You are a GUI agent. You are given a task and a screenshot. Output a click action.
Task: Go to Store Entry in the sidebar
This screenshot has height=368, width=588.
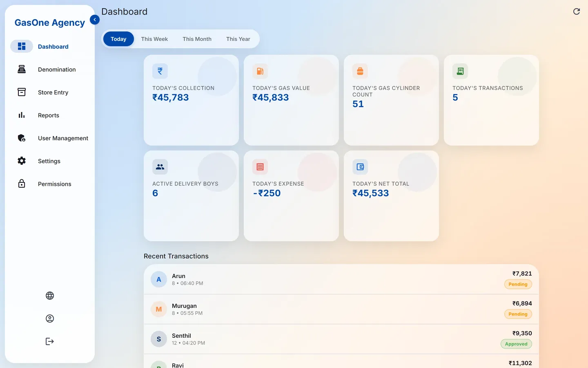[x=53, y=92]
